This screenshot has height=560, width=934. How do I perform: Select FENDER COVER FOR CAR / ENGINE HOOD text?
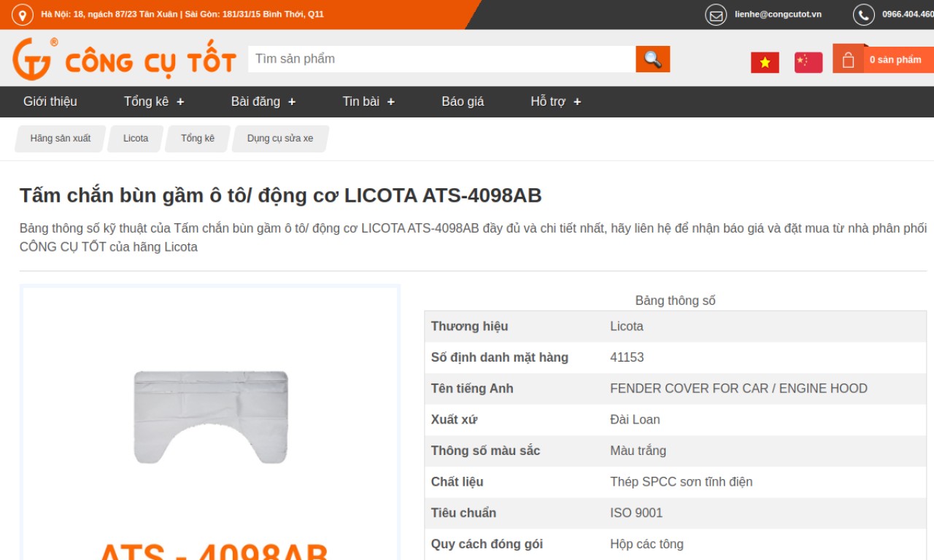[x=738, y=389]
